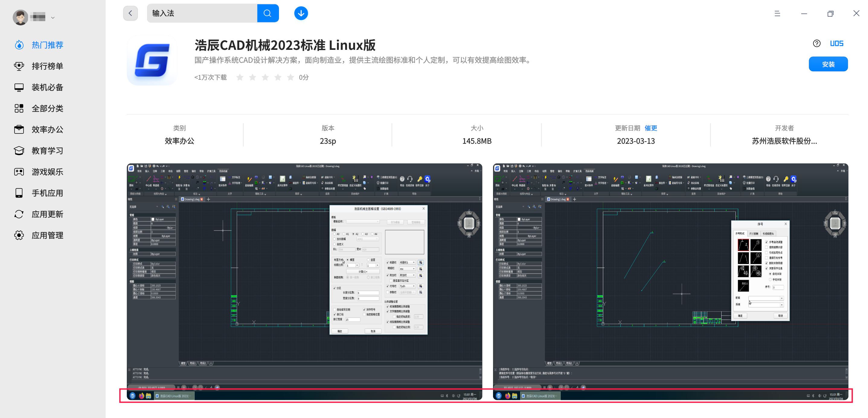The height and width of the screenshot is (418, 868).
Task: Open the download manager arrow icon
Action: [x=301, y=13]
